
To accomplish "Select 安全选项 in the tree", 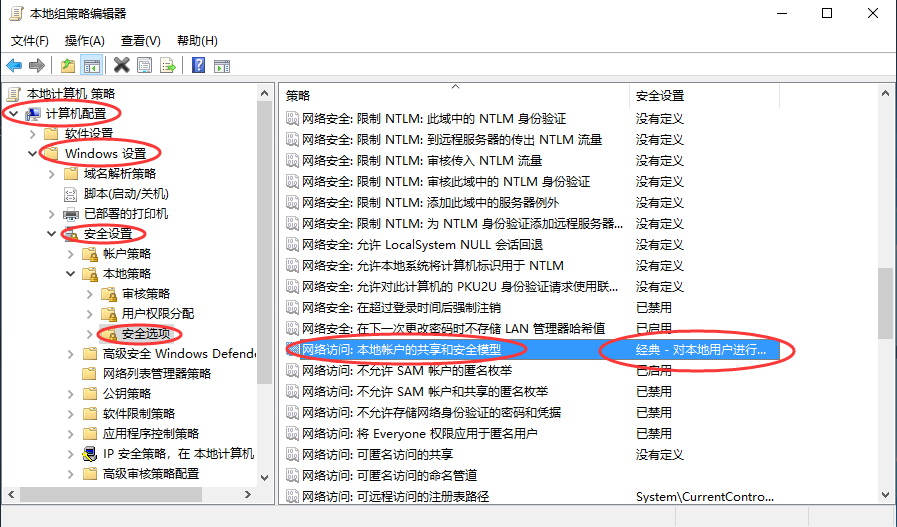I will 146,334.
